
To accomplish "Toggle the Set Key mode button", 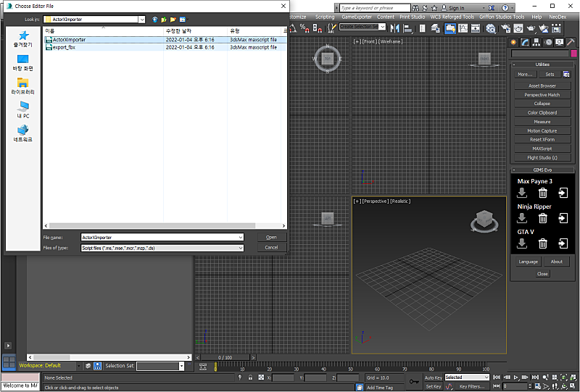I will 433,387.
